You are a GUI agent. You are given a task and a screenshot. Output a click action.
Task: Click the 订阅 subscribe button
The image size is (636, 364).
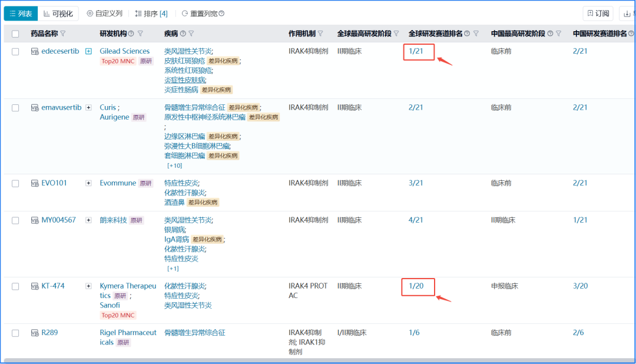tap(598, 14)
